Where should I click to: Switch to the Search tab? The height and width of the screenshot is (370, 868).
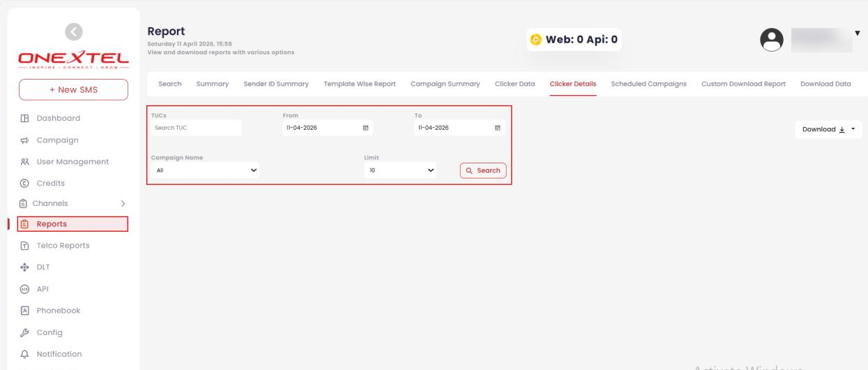[170, 84]
